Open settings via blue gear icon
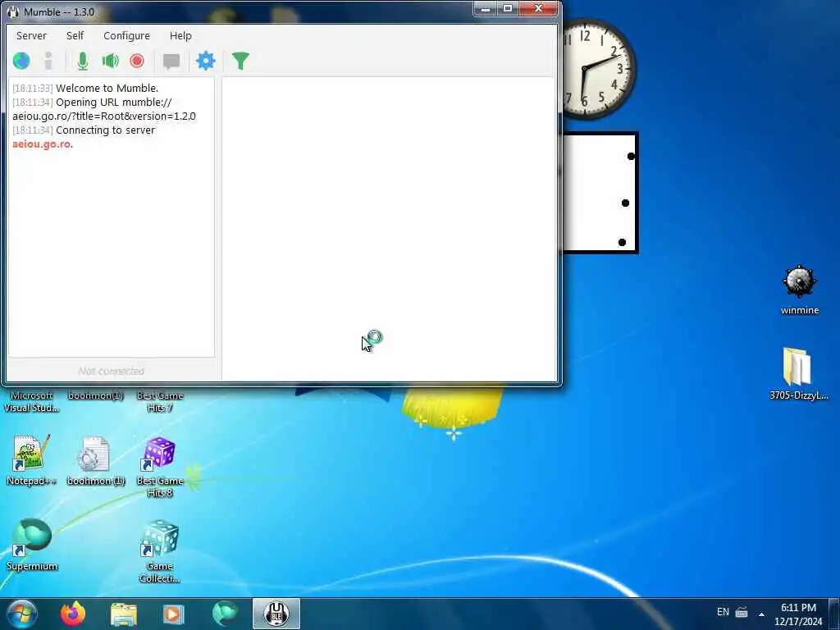This screenshot has width=840, height=630. tap(206, 61)
